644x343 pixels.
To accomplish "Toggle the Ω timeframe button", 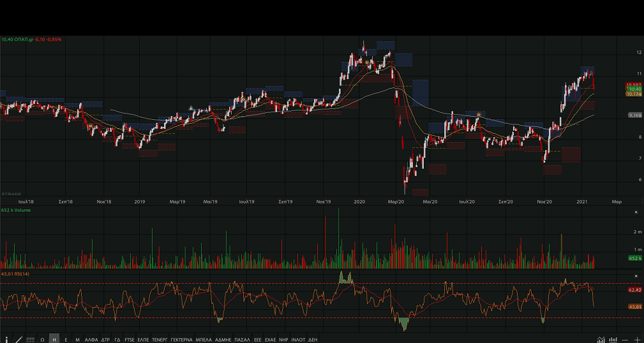I will tap(42, 340).
